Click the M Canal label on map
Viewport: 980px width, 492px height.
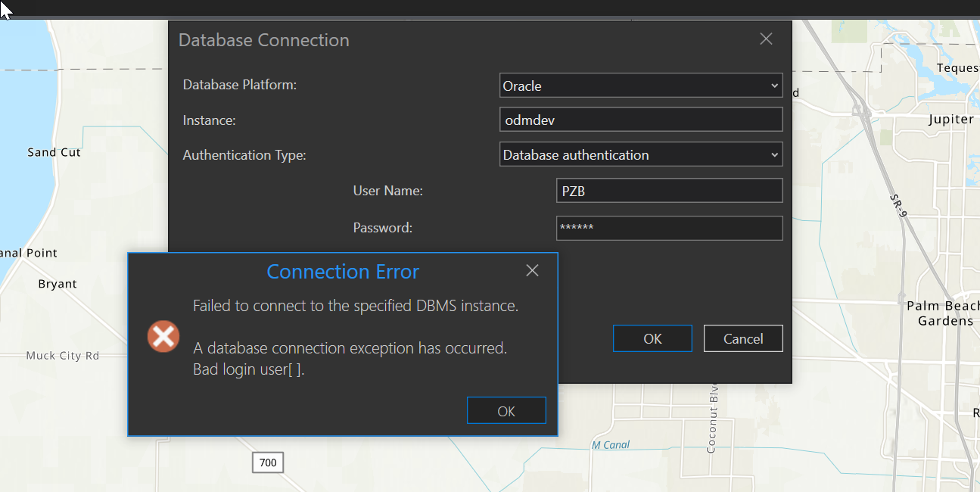[611, 445]
